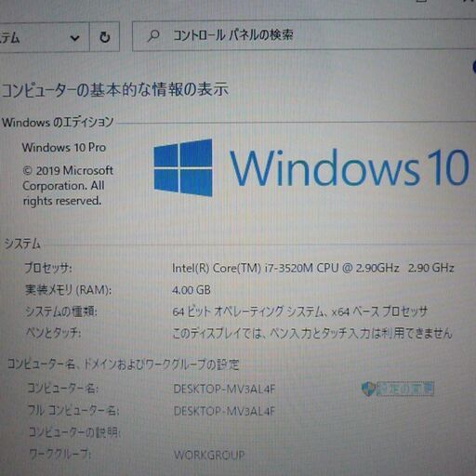Viewport: 476px width, 476px height.
Task: Click the ワークグループ: label
Action: click(x=59, y=455)
